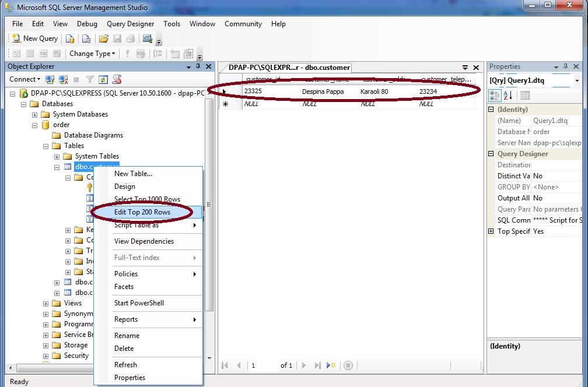Click the Add Group By icon
Image resolution: width=588 pixels, height=387 pixels.
pos(158,54)
